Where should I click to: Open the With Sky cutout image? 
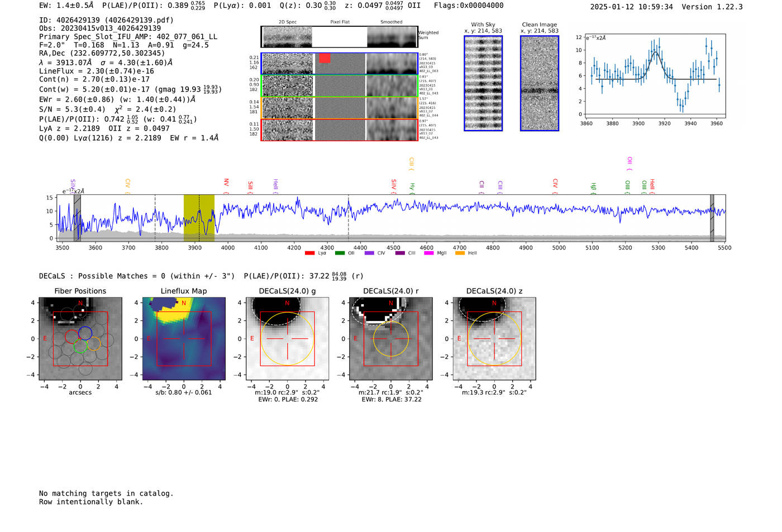(x=483, y=83)
